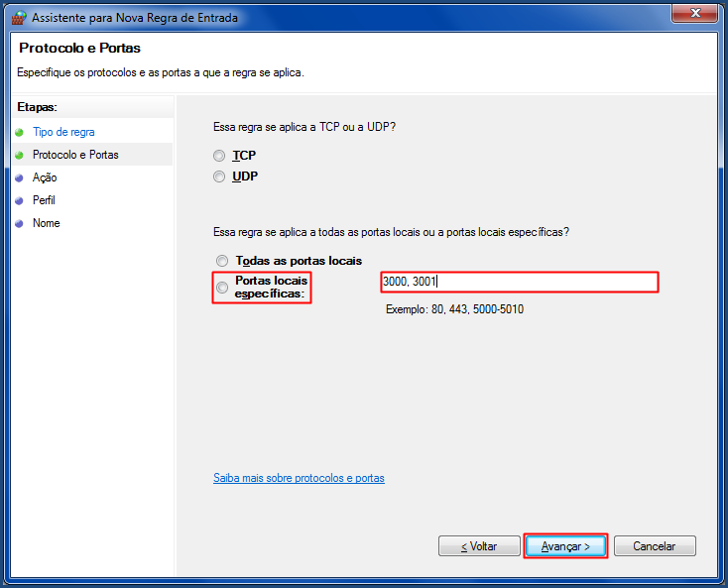
Task: Select the Perfil step in sidebar
Action: pyautogui.click(x=44, y=200)
